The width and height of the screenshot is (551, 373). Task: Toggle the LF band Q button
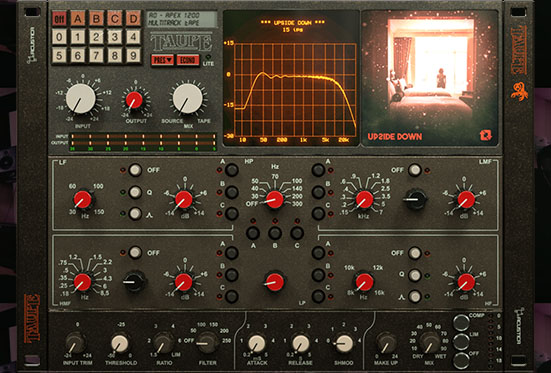pos(135,192)
